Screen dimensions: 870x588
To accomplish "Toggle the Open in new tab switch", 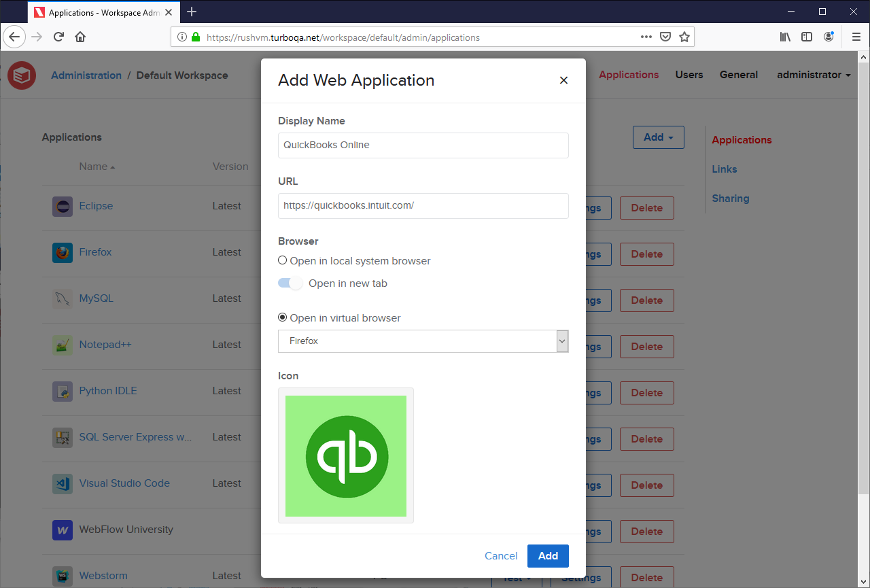I will [x=290, y=283].
